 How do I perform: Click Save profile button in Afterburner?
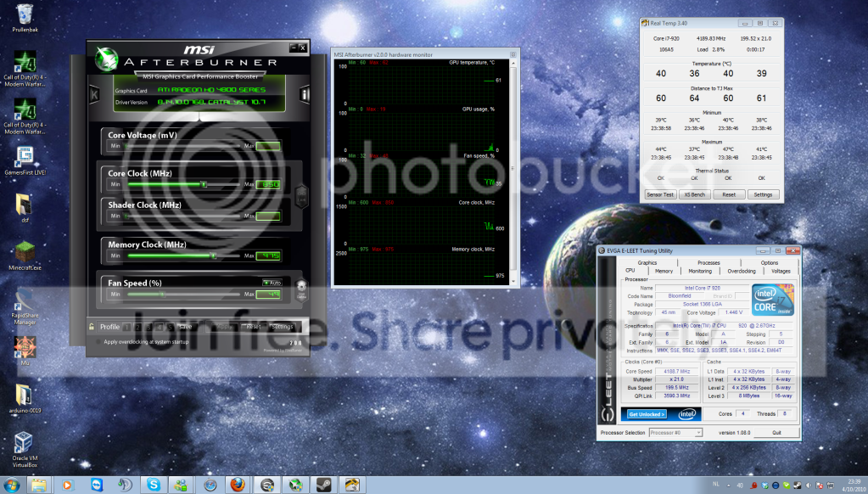[186, 327]
